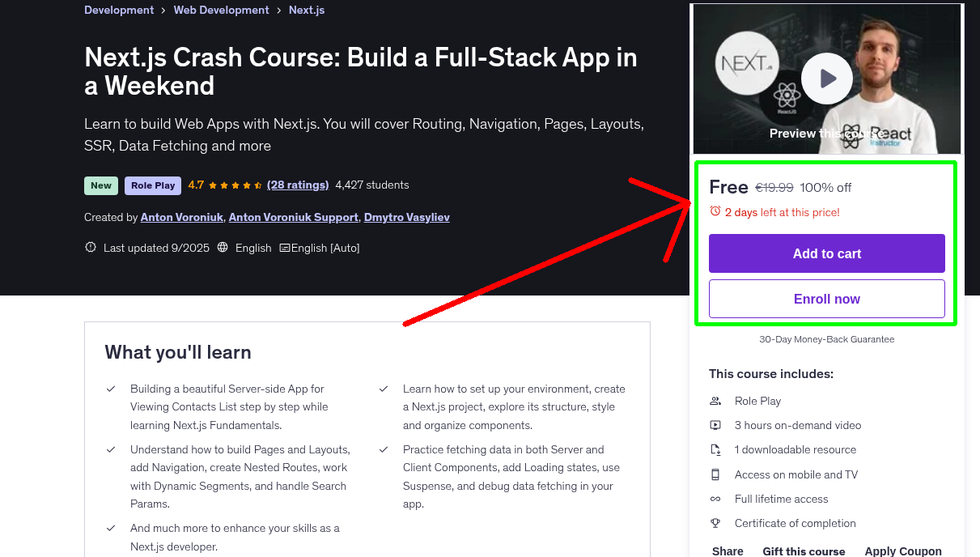Click the Role Play badge
Image resolution: width=980 pixels, height=557 pixels.
pos(153,185)
